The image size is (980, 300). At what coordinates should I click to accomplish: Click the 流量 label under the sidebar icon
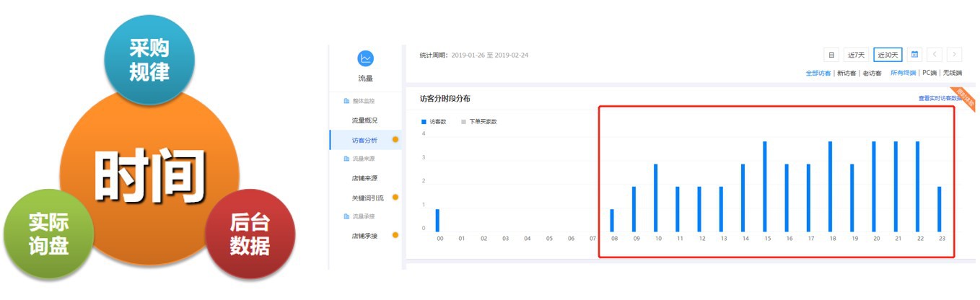365,78
